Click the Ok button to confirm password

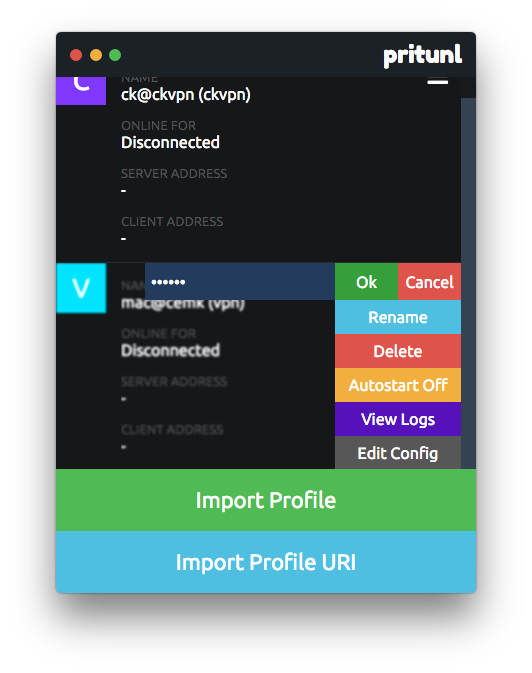tap(366, 282)
